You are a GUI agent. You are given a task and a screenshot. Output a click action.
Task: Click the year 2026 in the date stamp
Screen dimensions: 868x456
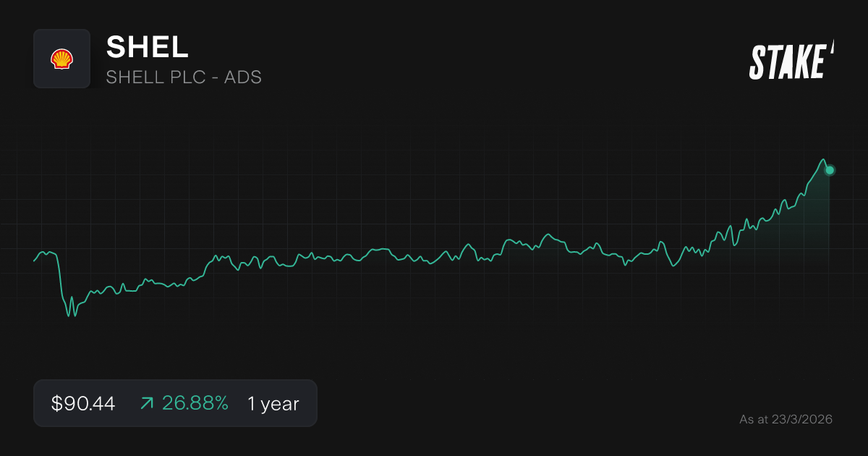point(818,419)
